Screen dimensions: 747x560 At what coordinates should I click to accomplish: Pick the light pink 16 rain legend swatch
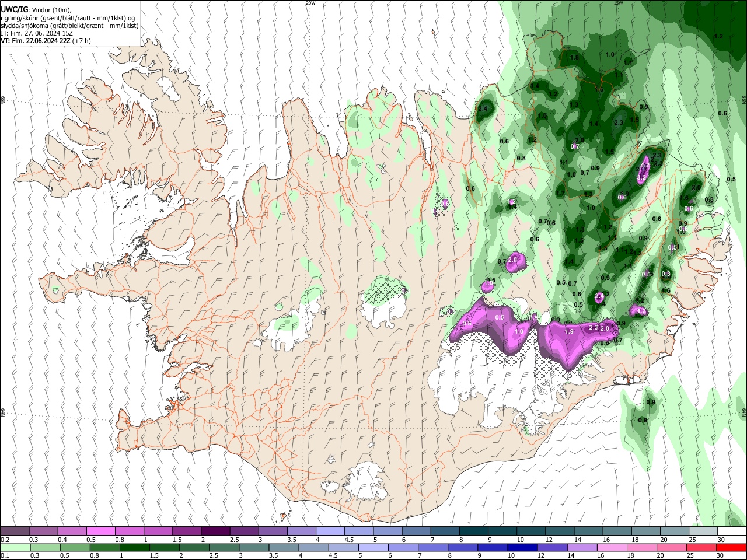click(612, 548)
